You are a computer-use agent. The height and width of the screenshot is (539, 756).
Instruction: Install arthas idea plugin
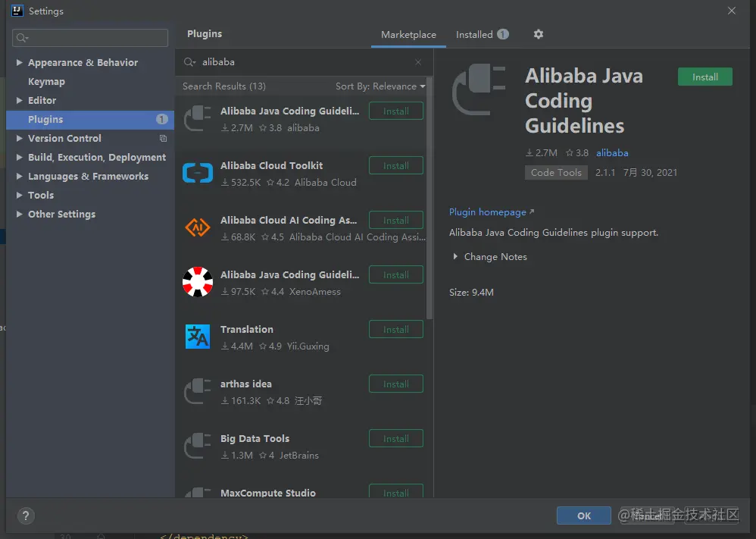tap(396, 384)
